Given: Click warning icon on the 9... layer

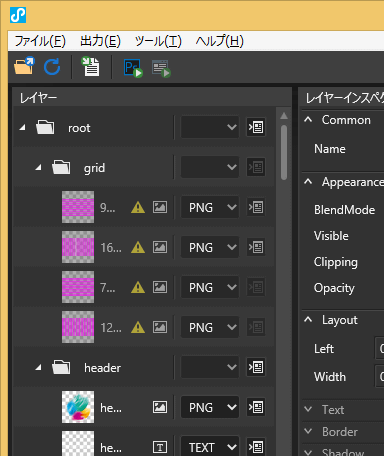Looking at the screenshot, I should (138, 207).
